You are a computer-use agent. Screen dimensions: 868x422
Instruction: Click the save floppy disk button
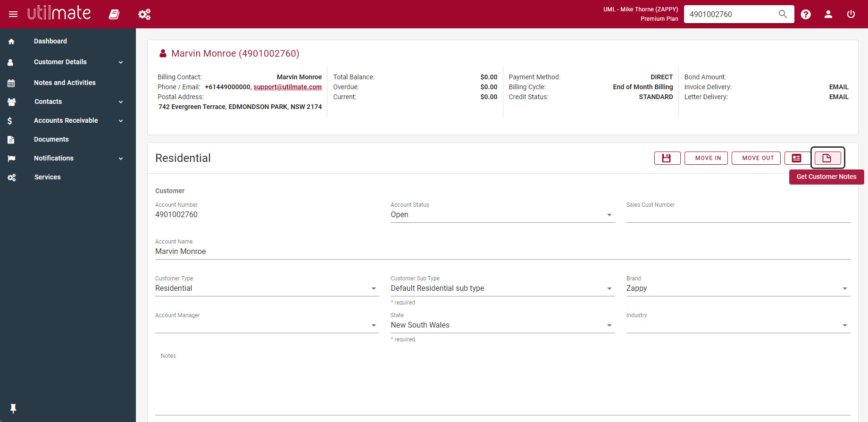(x=667, y=158)
